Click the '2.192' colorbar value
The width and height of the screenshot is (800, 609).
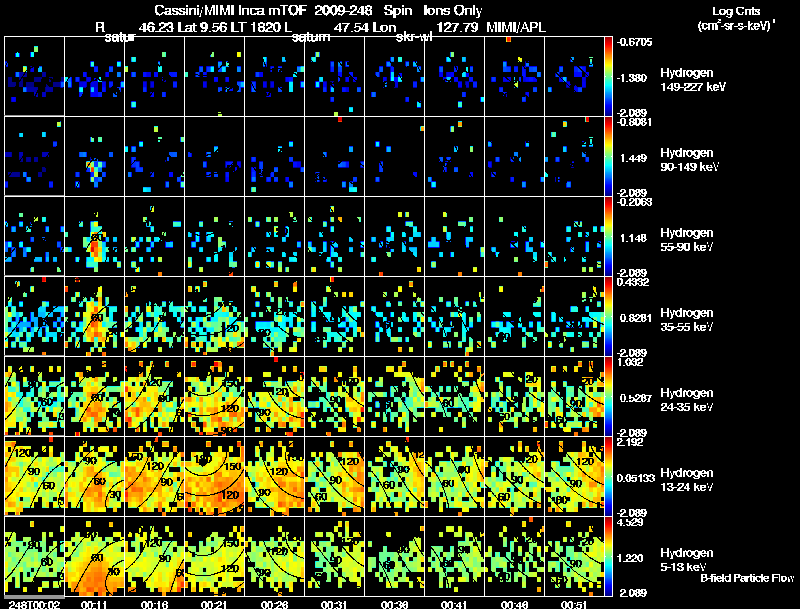coord(630,442)
